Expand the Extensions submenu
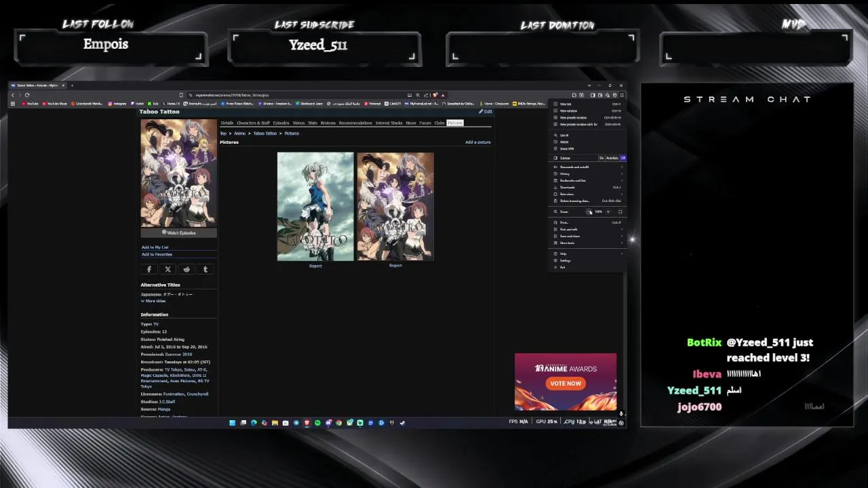The image size is (868, 488). pos(588,194)
